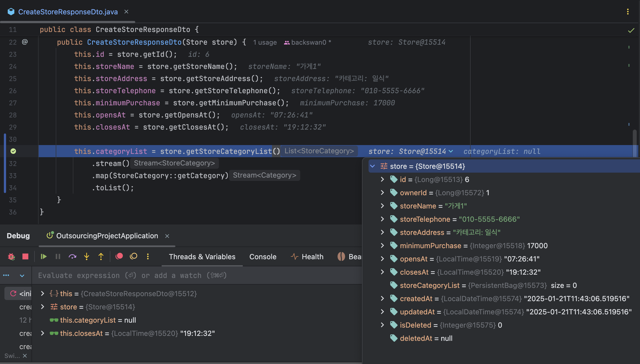Stop the debug session
The height and width of the screenshot is (364, 640).
[25, 257]
